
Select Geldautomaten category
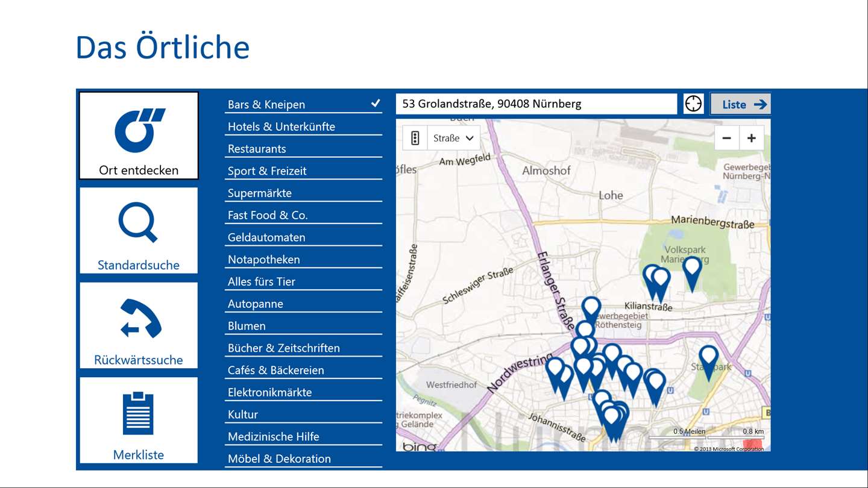pyautogui.click(x=304, y=237)
